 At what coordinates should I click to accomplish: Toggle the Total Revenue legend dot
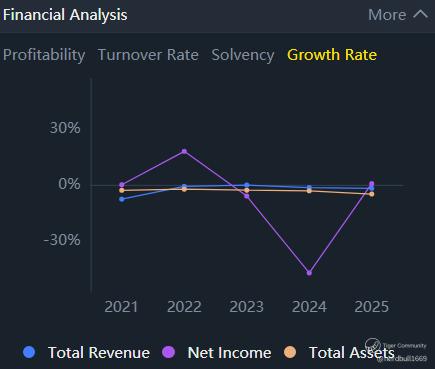click(x=29, y=352)
